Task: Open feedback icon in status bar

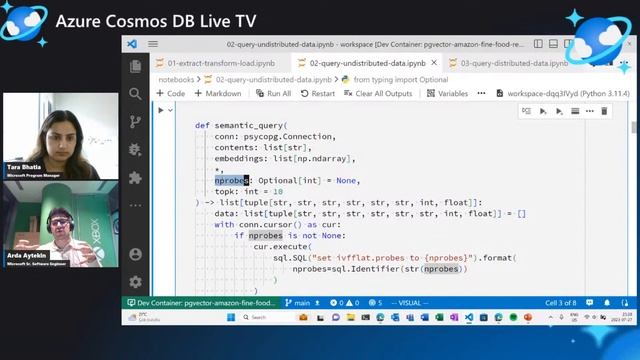Action: click(589, 303)
